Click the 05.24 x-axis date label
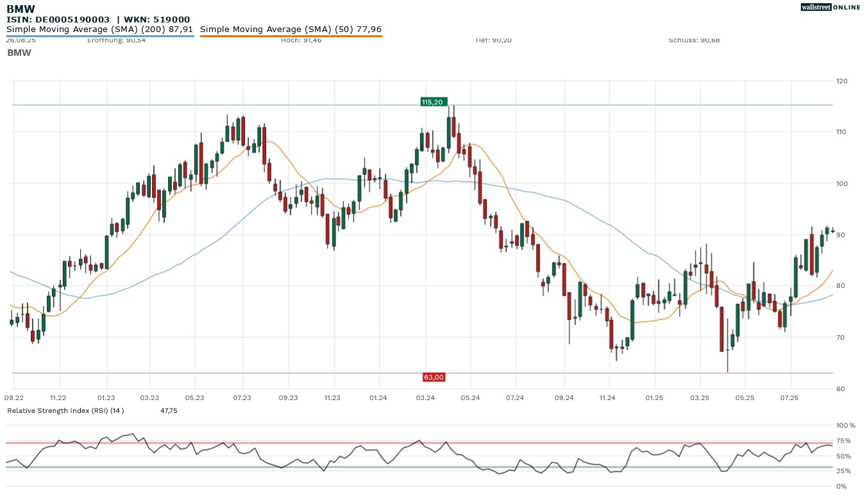 click(471, 398)
